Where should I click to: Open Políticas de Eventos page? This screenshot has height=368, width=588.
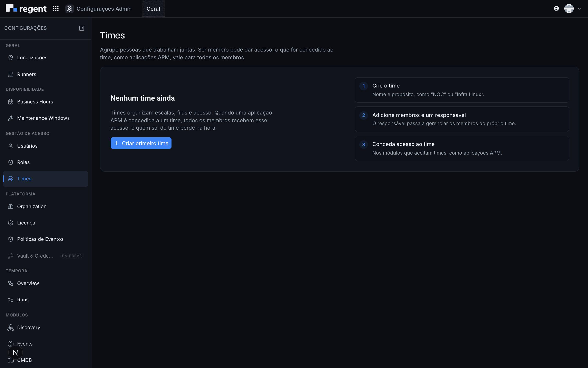tap(46, 239)
